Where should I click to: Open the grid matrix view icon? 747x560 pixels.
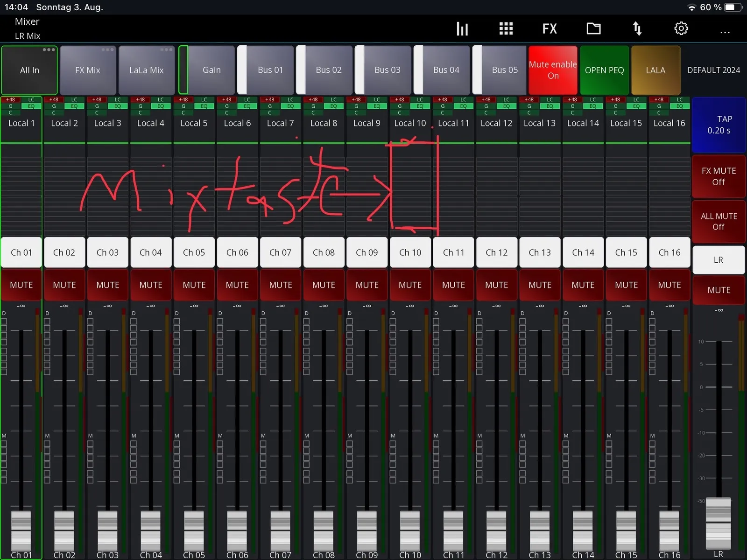[506, 29]
